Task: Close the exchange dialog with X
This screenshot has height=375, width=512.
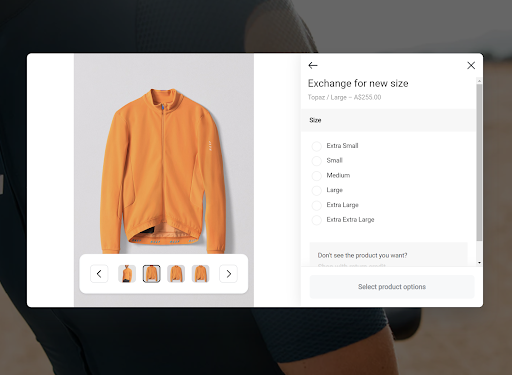Action: [x=471, y=65]
